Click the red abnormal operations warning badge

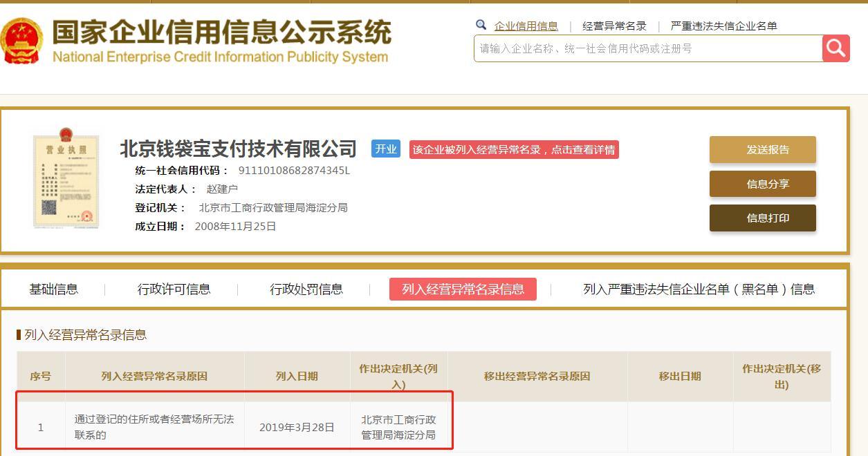tap(513, 150)
